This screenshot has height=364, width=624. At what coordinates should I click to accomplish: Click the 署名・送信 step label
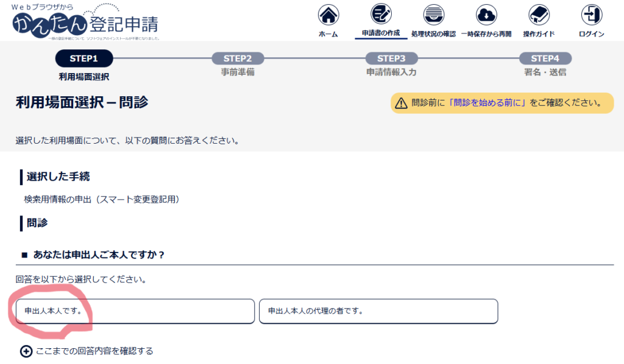545,72
